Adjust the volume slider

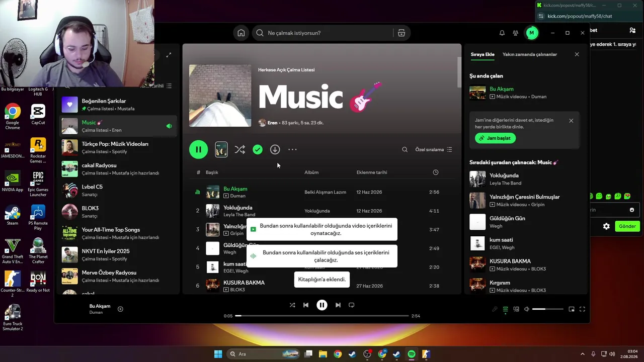547,309
